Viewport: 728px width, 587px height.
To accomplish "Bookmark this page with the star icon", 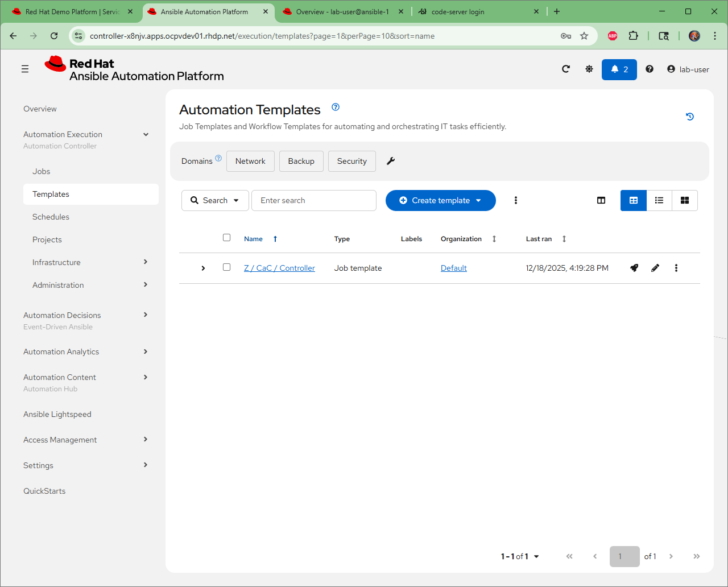I will 584,36.
